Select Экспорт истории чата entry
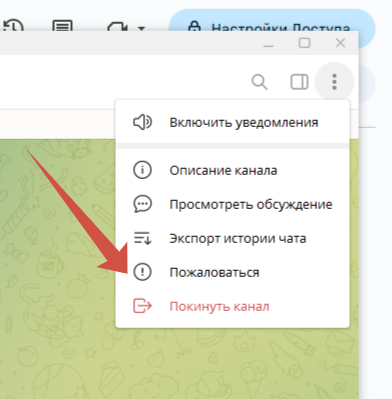392x399 pixels. coord(232,239)
